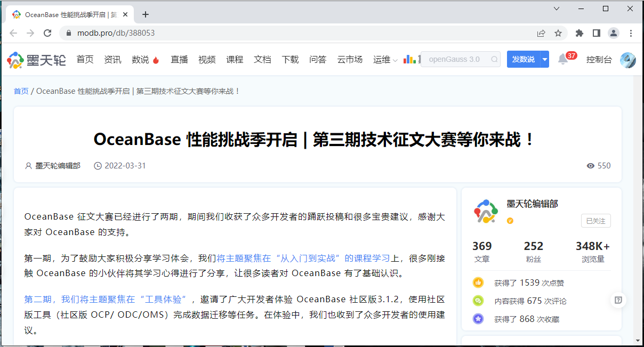Click the green comments icon

pos(478,301)
